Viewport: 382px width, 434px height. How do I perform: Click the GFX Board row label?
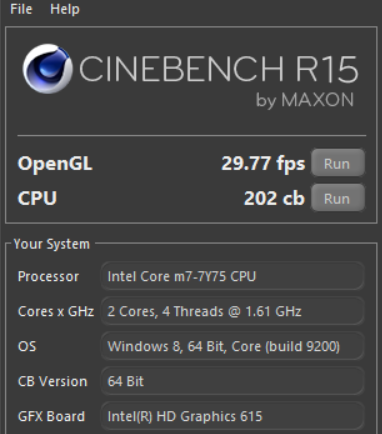pyautogui.click(x=51, y=416)
